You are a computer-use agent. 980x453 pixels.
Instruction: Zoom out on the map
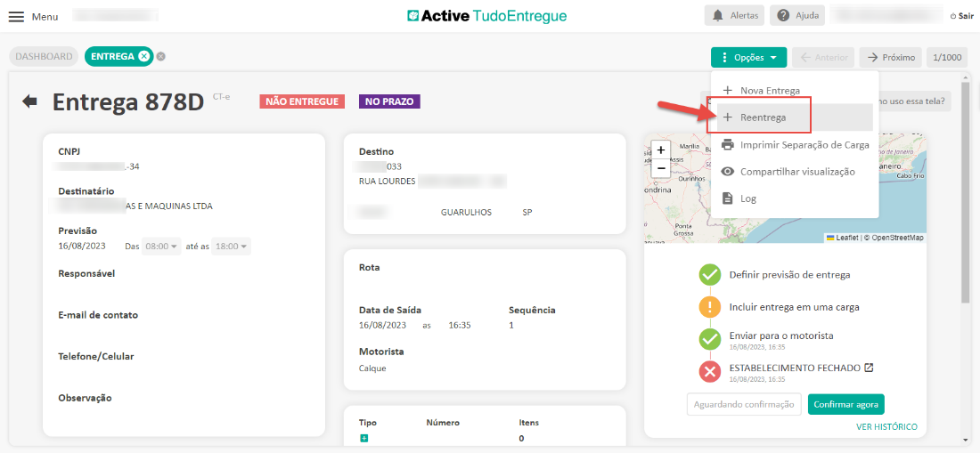[661, 168]
